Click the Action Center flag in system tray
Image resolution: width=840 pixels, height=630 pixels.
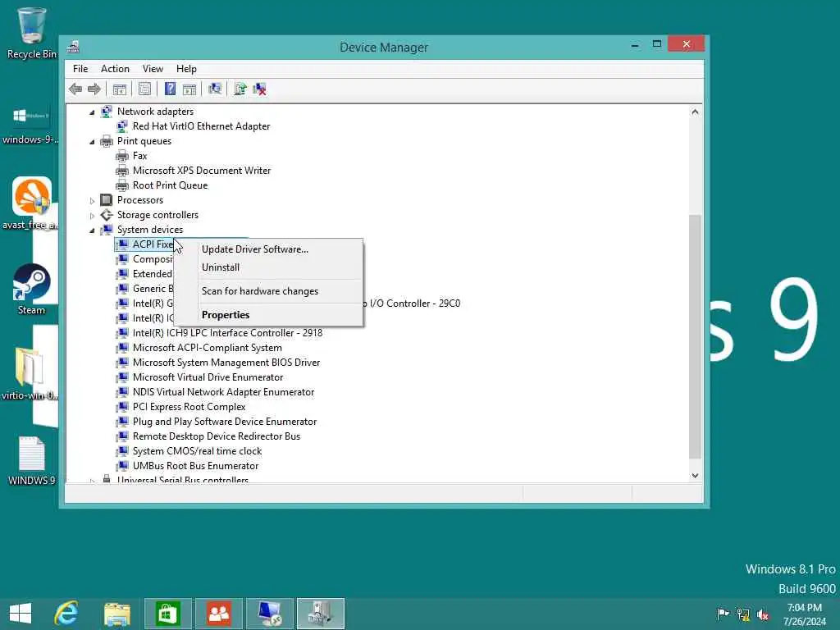click(x=723, y=614)
